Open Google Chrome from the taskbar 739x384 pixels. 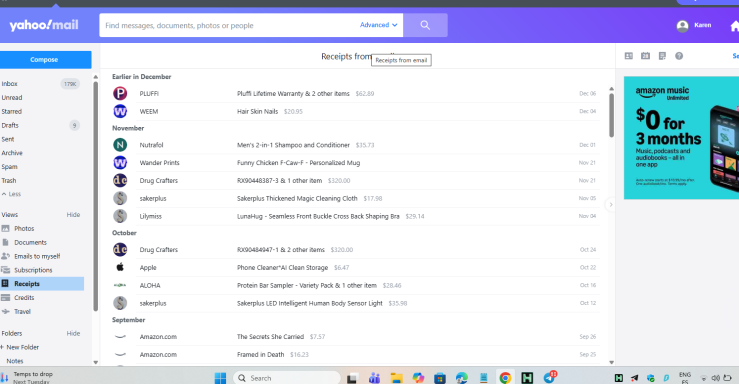pyautogui.click(x=505, y=378)
